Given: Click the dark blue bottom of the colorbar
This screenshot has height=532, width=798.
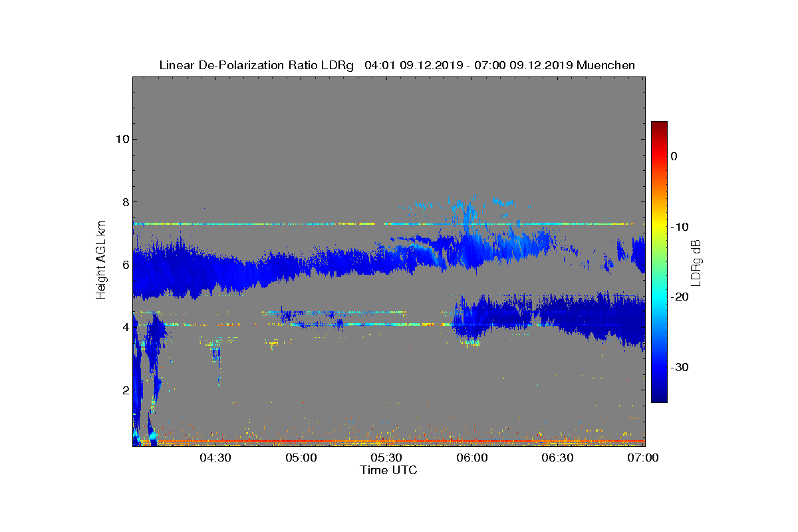Looking at the screenshot, I should click(x=659, y=397).
